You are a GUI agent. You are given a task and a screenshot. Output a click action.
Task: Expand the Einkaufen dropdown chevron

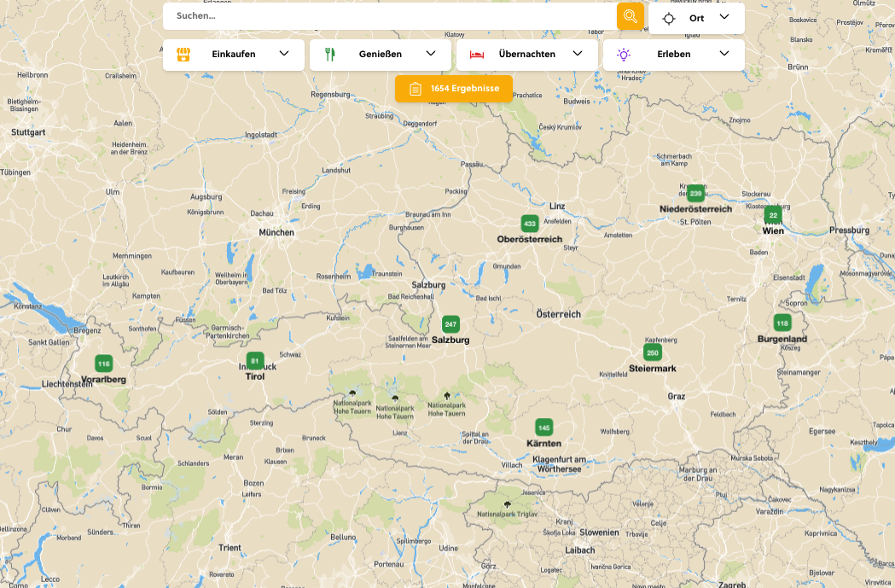point(284,54)
